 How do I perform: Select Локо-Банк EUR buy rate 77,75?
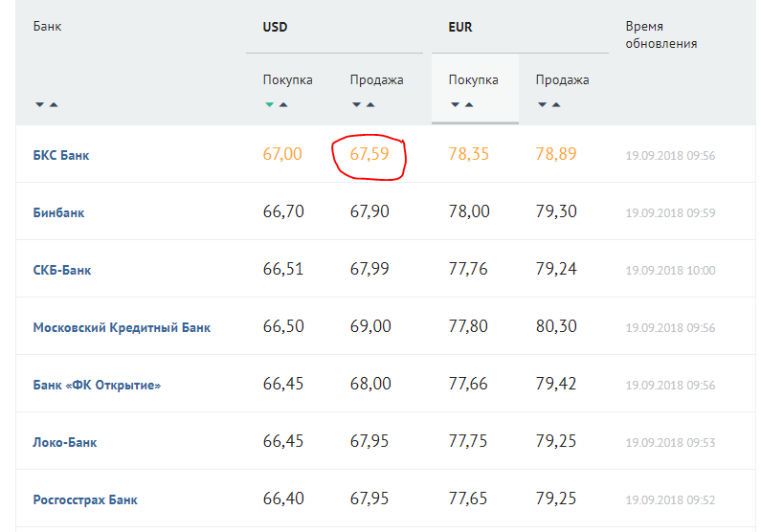coord(468,441)
